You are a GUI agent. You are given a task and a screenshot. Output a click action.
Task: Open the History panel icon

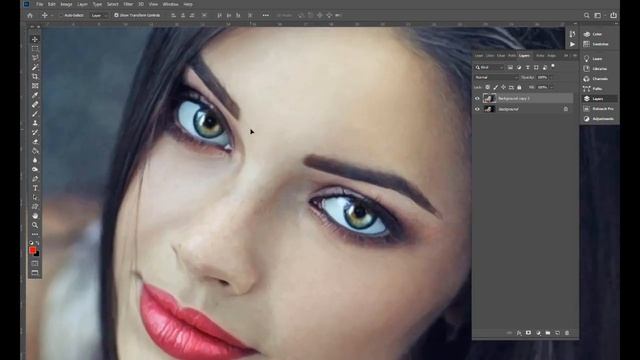572,34
